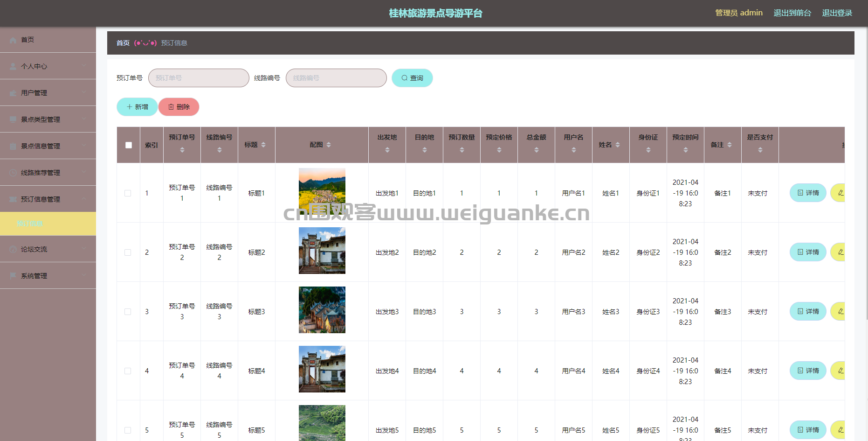868x441 pixels.
Task: Click the home icon beside 首页 in sidebar
Action: (x=13, y=40)
